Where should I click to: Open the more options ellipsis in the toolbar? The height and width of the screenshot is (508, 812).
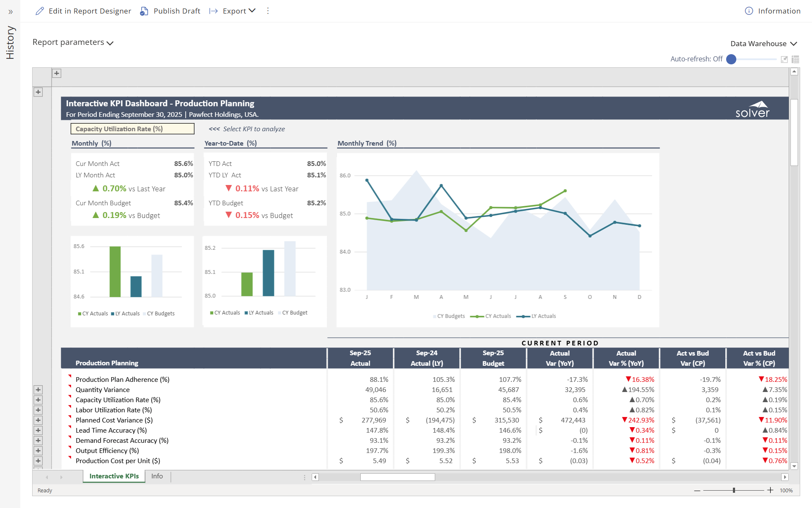(268, 11)
